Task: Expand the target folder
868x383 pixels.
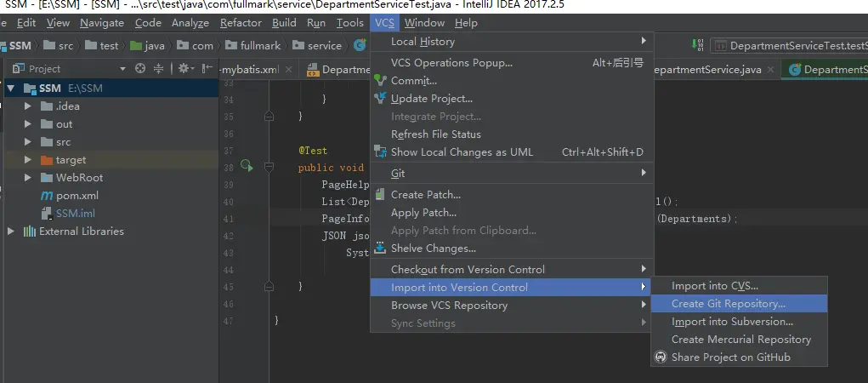Action: click(x=28, y=160)
